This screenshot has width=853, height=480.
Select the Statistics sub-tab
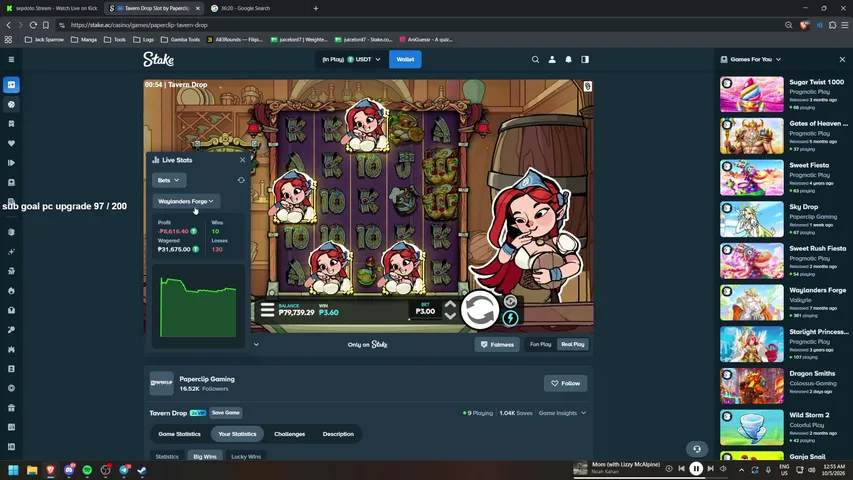tap(167, 457)
